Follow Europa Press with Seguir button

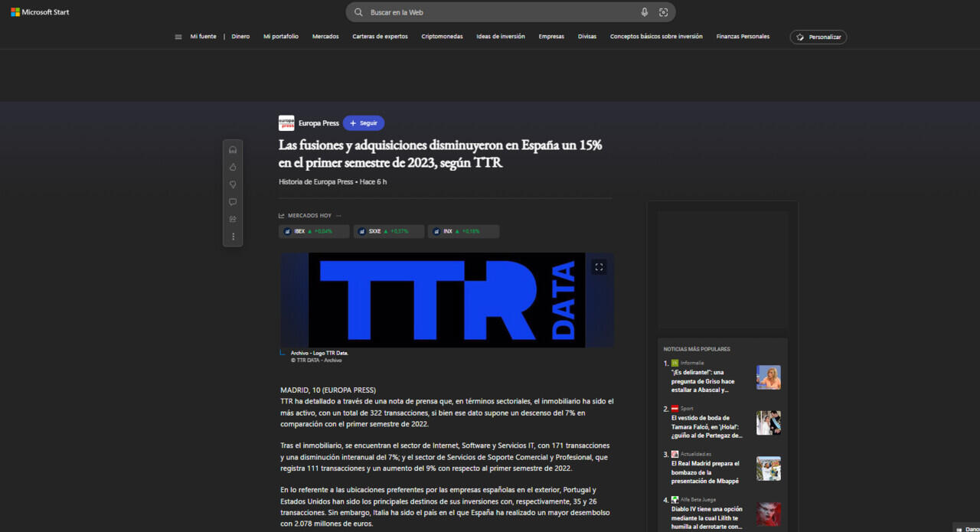point(364,123)
